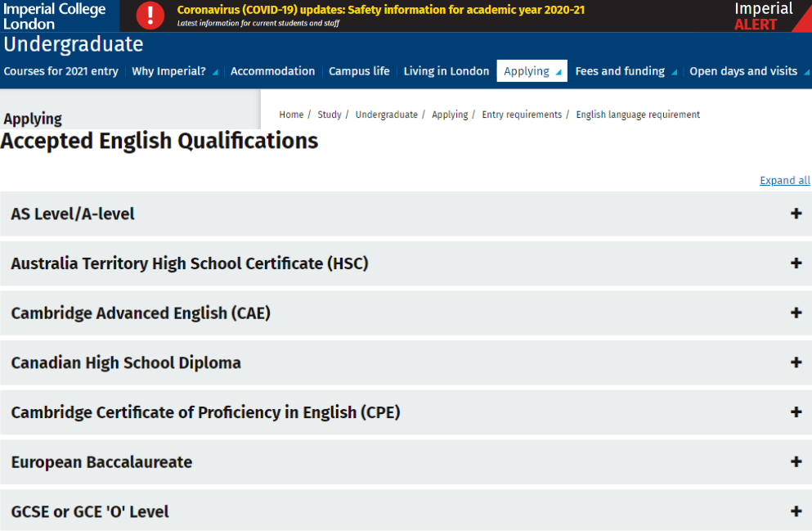
Task: Go to Courses for 2021 entry
Action: pos(61,71)
